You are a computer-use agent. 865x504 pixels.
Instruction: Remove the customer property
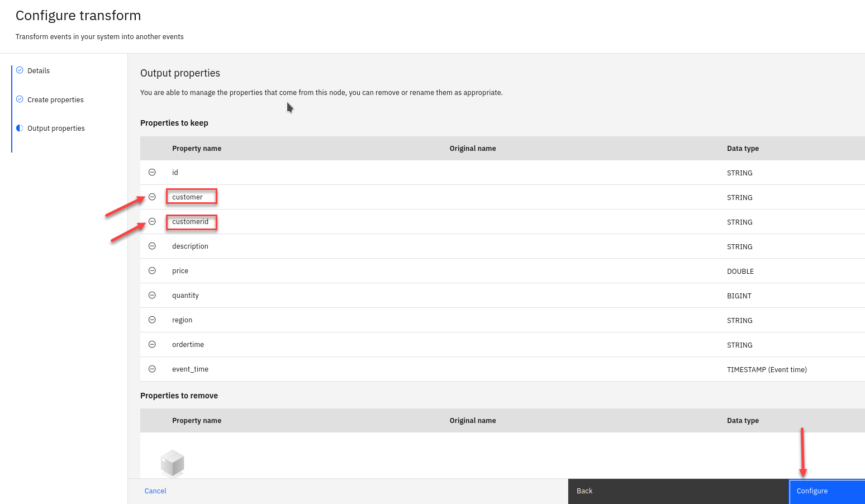[152, 197]
